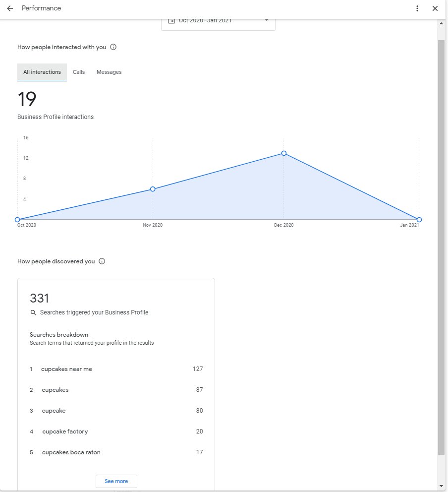Viewport: 448px width, 492px height.
Task: Click the date range selector field
Action: [x=218, y=24]
